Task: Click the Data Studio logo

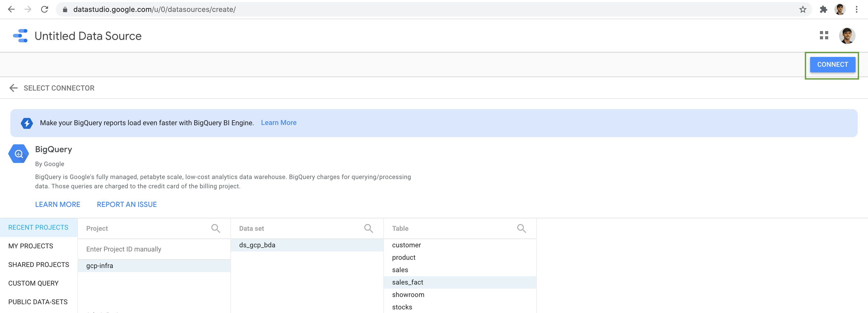Action: (x=20, y=36)
